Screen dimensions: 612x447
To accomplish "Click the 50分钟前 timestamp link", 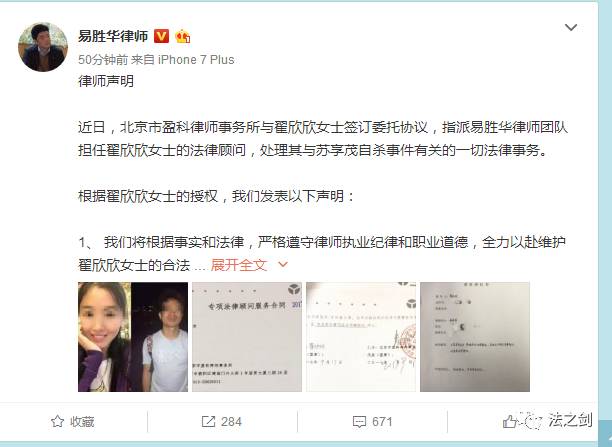I will [103, 60].
